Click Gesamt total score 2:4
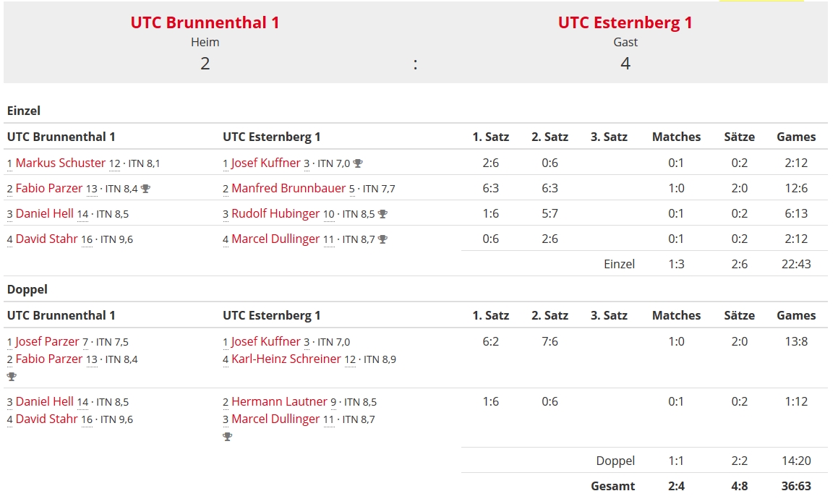The height and width of the screenshot is (504, 838). (x=676, y=487)
